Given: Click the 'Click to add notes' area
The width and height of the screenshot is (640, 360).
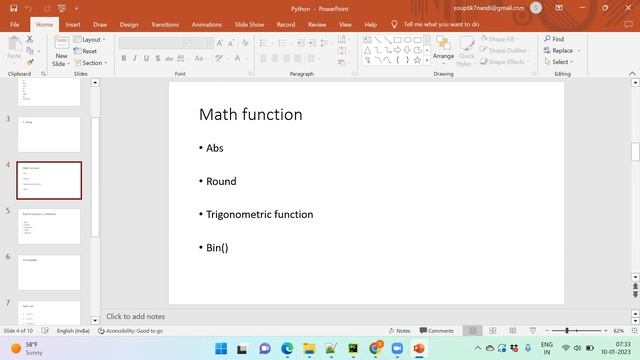Looking at the screenshot, I should pos(136,316).
